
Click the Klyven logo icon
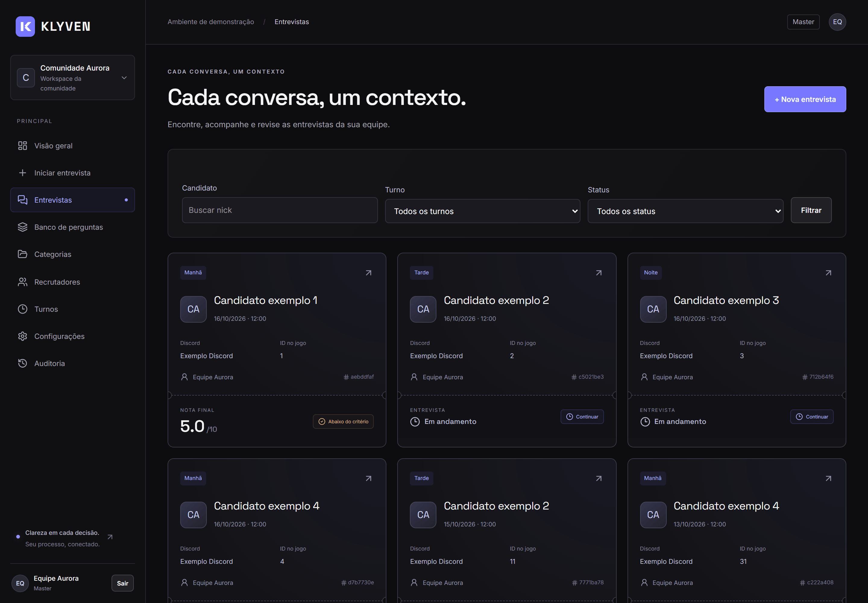pyautogui.click(x=25, y=26)
